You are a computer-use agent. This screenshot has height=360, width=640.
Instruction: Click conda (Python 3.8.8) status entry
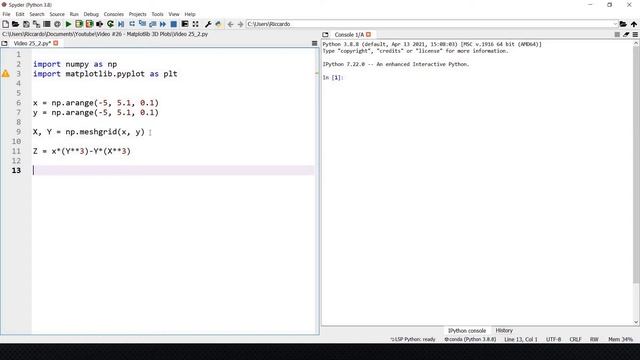tap(470, 339)
